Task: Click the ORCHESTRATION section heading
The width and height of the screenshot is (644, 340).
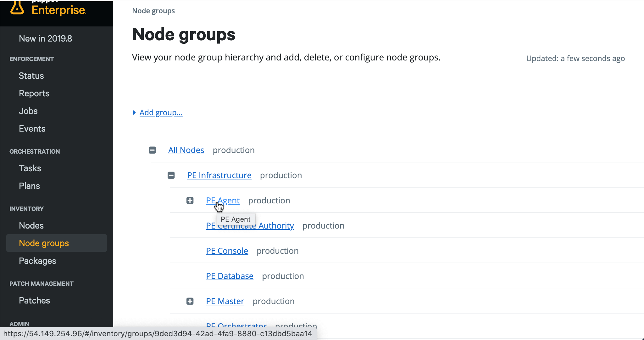Action: coord(35,151)
